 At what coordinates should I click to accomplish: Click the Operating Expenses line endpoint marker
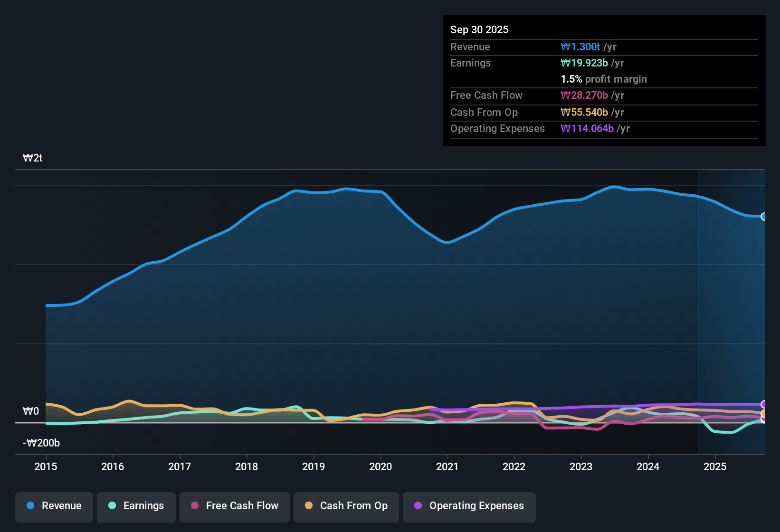[x=764, y=404]
